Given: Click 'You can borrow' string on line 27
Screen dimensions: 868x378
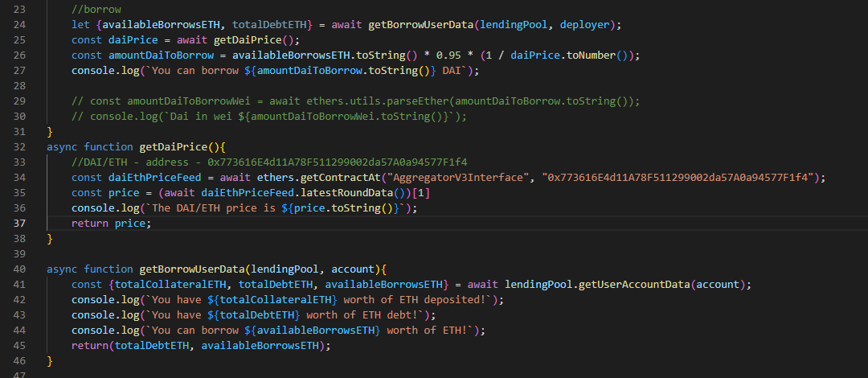Looking at the screenshot, I should point(194,71).
